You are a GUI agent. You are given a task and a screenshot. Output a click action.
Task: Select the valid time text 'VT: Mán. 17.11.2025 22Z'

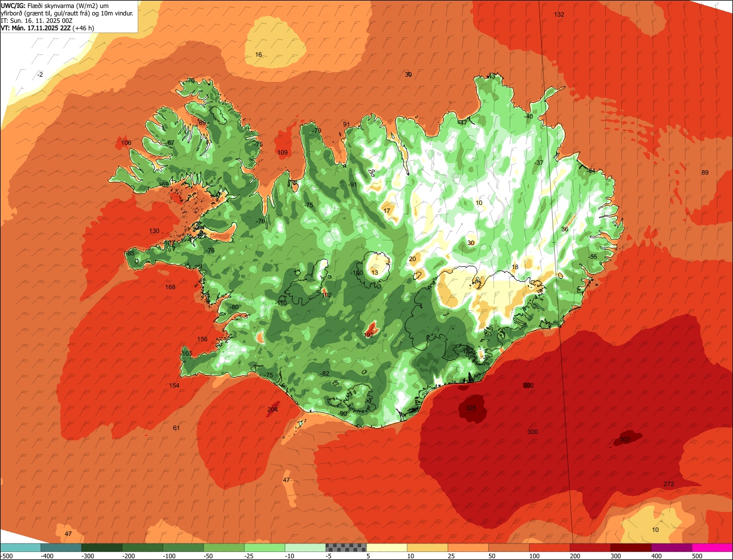[36, 28]
